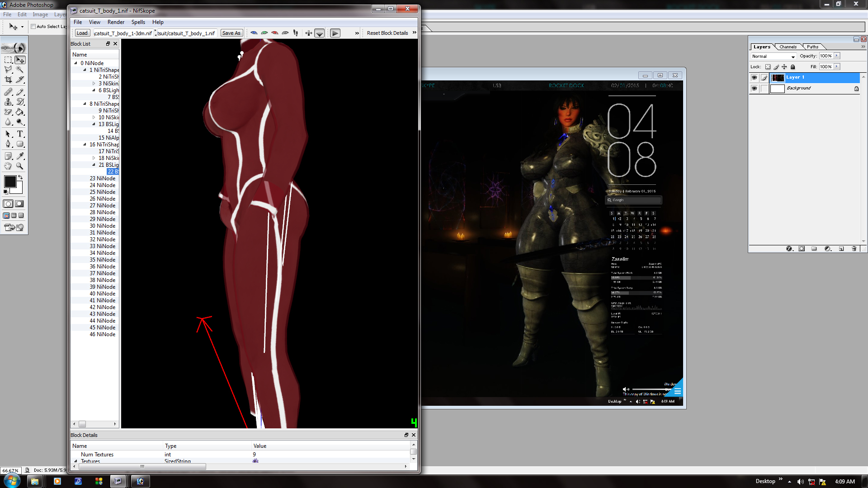Select the Notes tool

8,156
